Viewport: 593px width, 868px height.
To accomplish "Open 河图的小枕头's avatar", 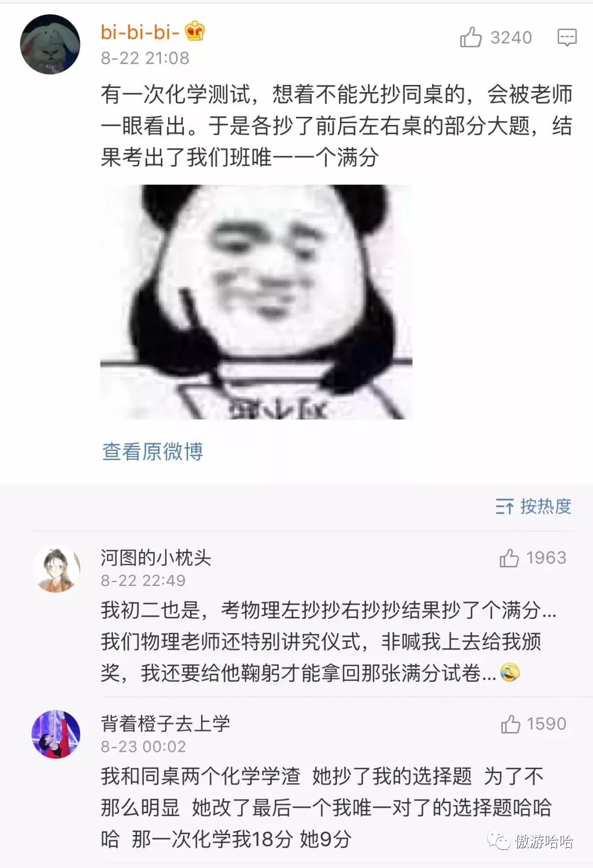I will (x=56, y=569).
